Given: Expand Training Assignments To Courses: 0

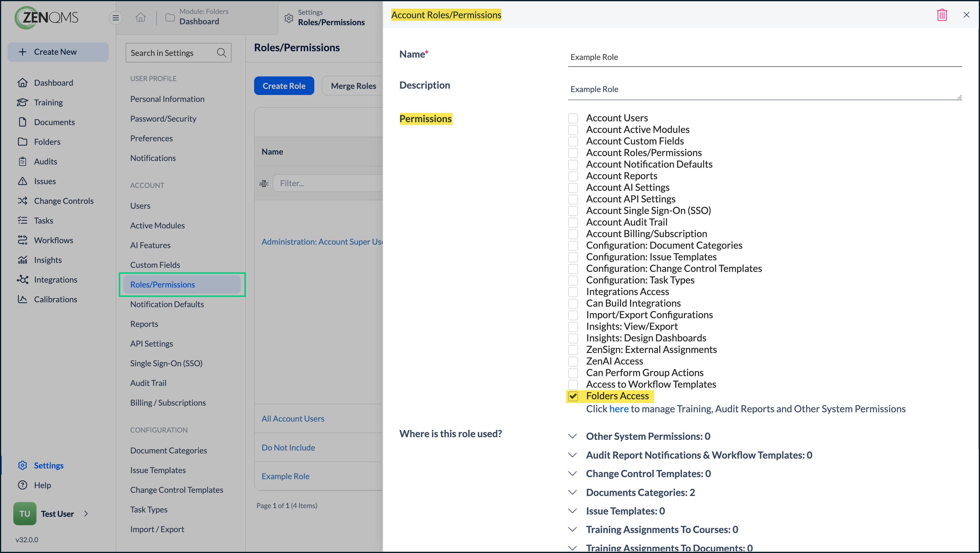Looking at the screenshot, I should pyautogui.click(x=572, y=529).
